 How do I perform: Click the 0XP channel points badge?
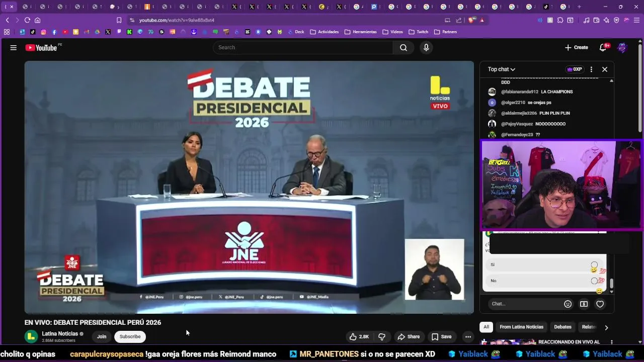pyautogui.click(x=574, y=69)
